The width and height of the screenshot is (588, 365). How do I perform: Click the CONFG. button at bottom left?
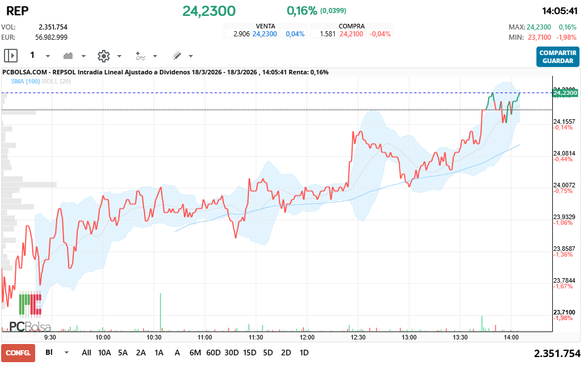tap(19, 354)
